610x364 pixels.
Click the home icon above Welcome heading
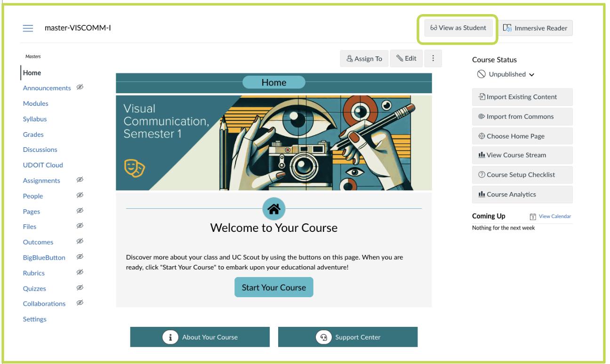(x=273, y=208)
